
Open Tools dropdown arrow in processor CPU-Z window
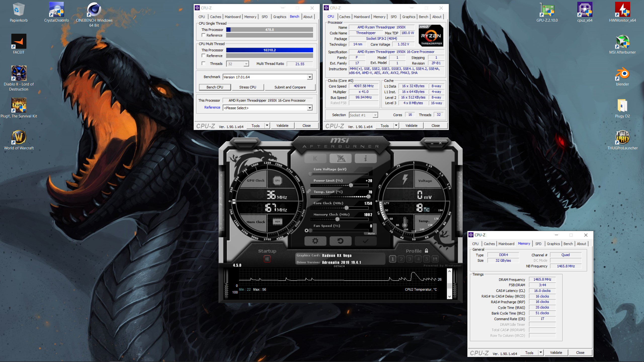(396, 125)
